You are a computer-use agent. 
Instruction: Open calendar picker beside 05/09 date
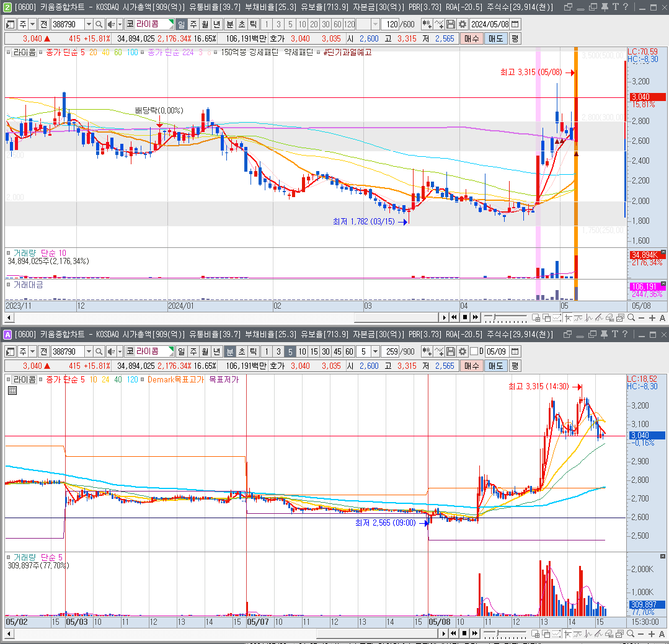pos(515,351)
